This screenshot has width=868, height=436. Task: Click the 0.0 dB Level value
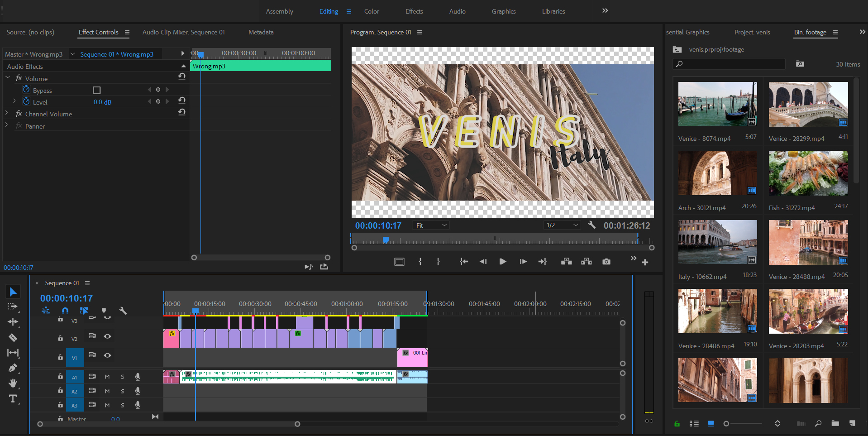102,102
